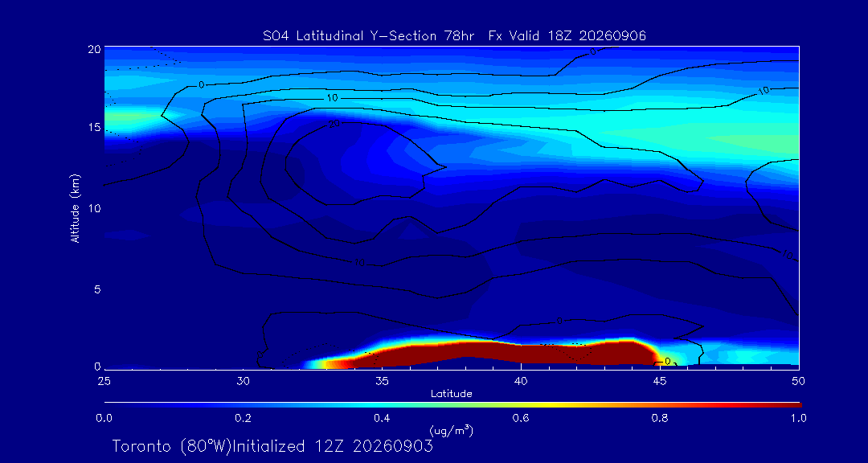Click the Toronto (80°W) Initialized caption

[272, 446]
